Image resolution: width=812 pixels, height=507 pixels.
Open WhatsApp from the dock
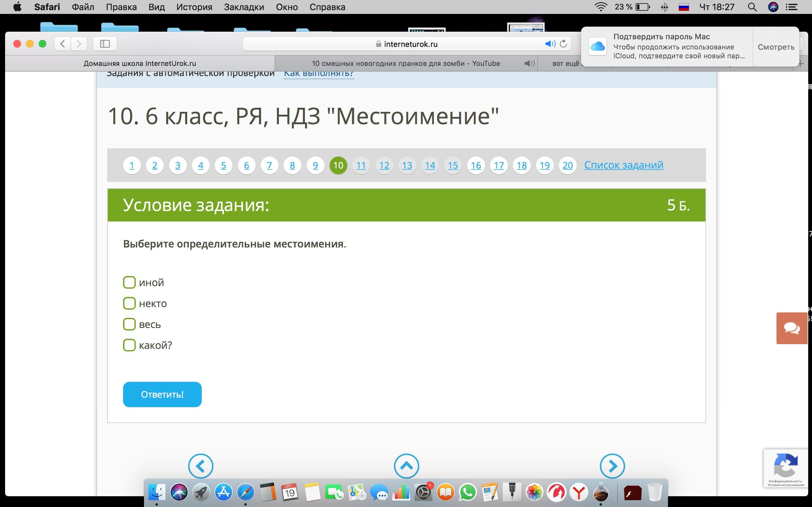(x=468, y=492)
